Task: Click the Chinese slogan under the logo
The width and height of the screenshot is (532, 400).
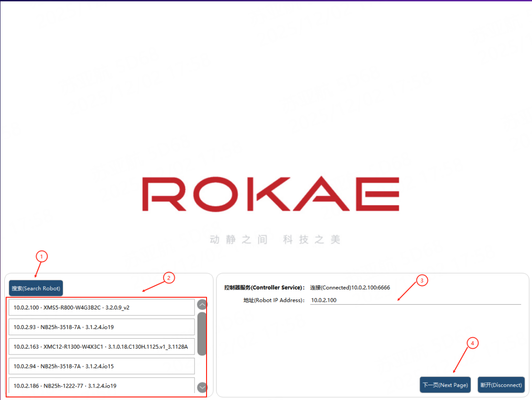Action: [275, 240]
